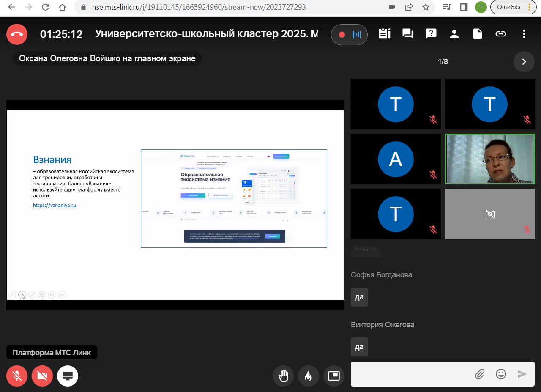Attach a file to chat message
Screen dimensions: 541x392
click(x=479, y=374)
